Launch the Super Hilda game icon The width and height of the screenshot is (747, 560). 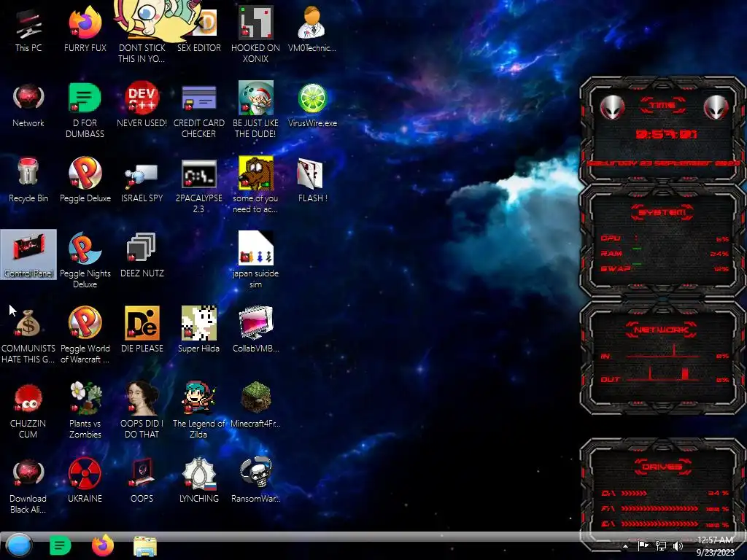click(x=198, y=330)
